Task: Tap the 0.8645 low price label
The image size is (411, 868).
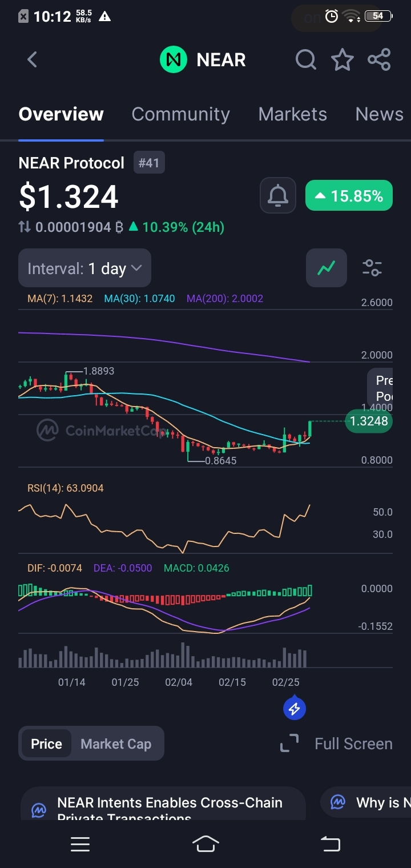Action: 221,460
